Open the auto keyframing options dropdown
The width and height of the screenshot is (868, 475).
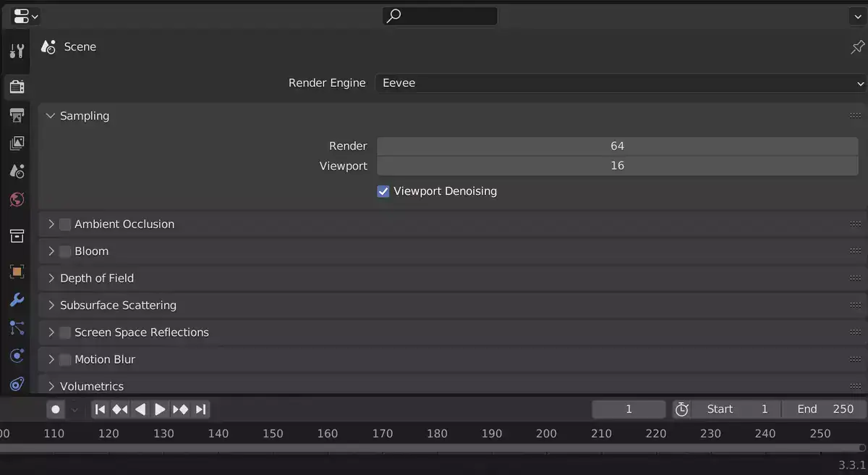pyautogui.click(x=75, y=410)
